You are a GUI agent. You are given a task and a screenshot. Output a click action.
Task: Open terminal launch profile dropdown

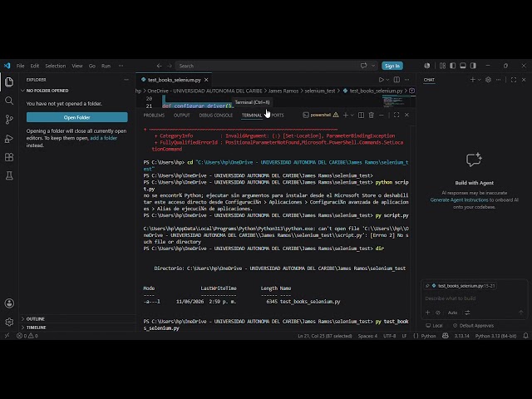[352, 115]
